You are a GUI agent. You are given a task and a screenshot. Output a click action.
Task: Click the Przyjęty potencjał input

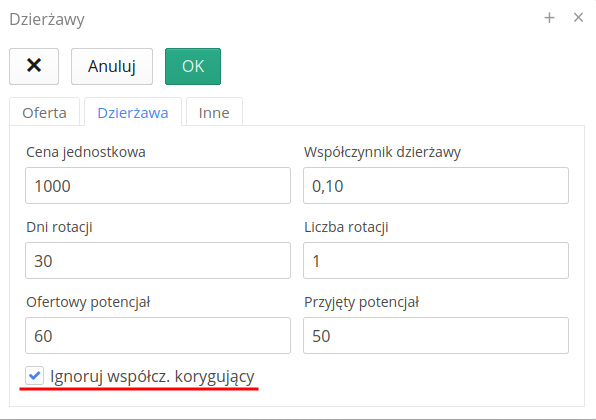click(x=436, y=336)
